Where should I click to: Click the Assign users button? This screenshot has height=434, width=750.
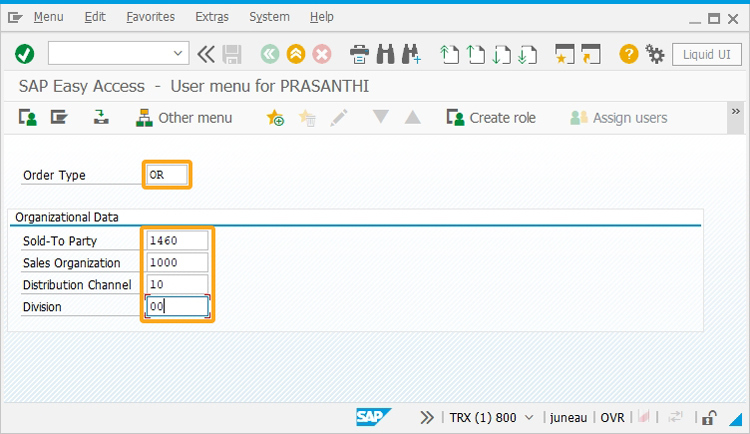(x=619, y=118)
